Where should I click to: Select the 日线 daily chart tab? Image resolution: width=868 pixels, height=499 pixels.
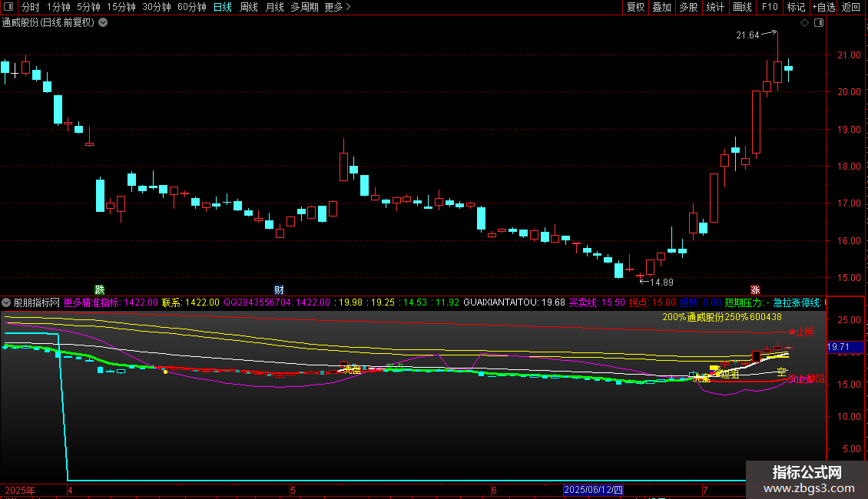pos(223,7)
